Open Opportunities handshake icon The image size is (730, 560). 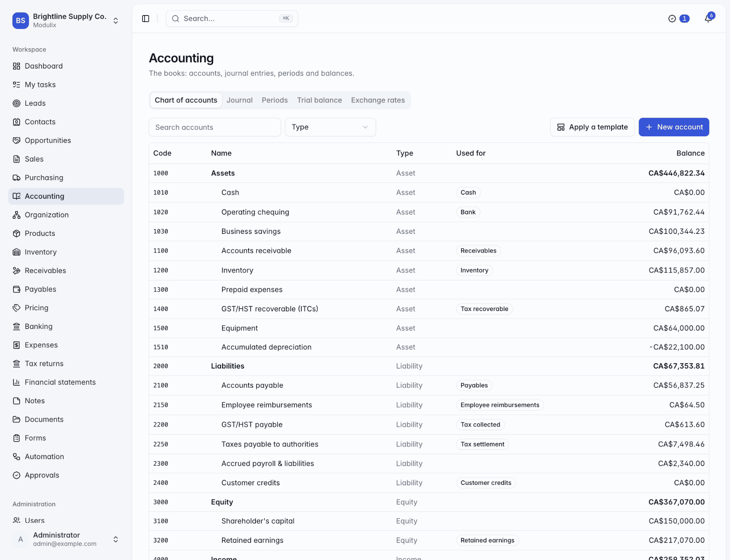coord(16,140)
